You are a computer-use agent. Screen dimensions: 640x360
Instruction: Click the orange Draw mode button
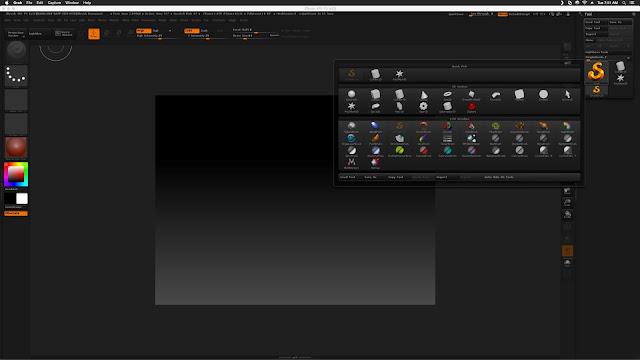point(94,34)
